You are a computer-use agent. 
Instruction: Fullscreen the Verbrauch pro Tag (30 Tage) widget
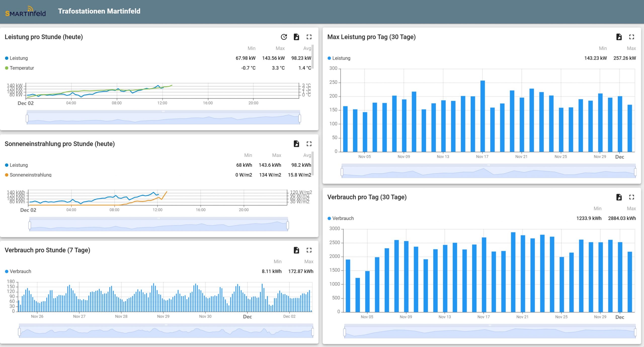631,197
